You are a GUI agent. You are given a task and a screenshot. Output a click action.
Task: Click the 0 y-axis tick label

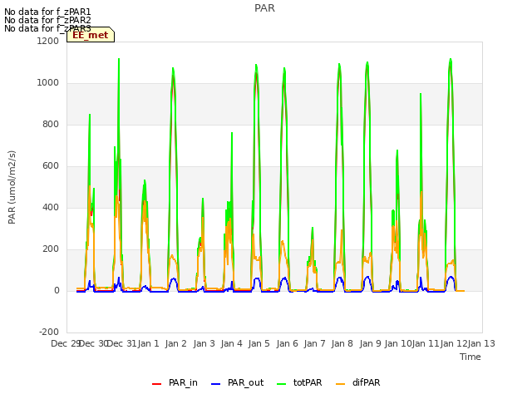57,291
